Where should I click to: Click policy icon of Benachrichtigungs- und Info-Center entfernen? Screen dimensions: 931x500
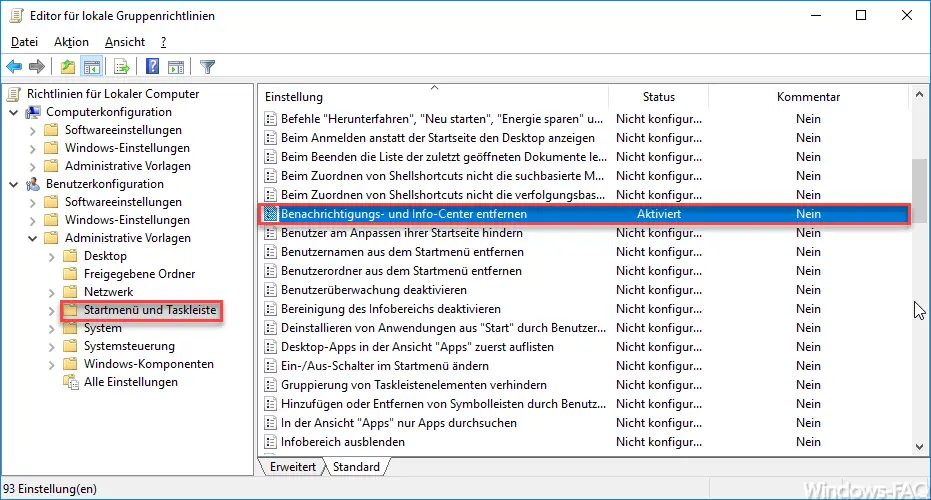click(271, 214)
